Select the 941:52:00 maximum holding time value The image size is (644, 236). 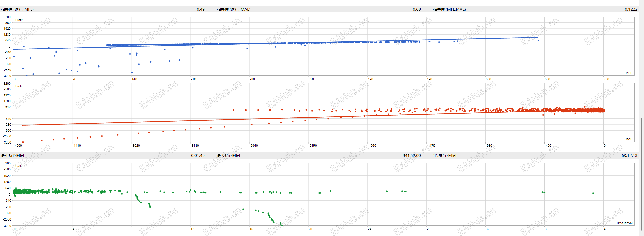(x=412, y=156)
